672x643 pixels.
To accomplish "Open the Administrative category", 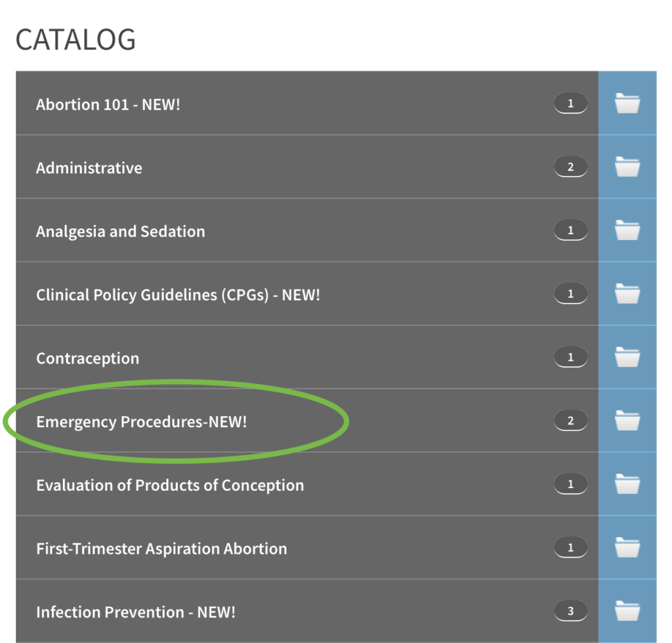I will (x=89, y=168).
